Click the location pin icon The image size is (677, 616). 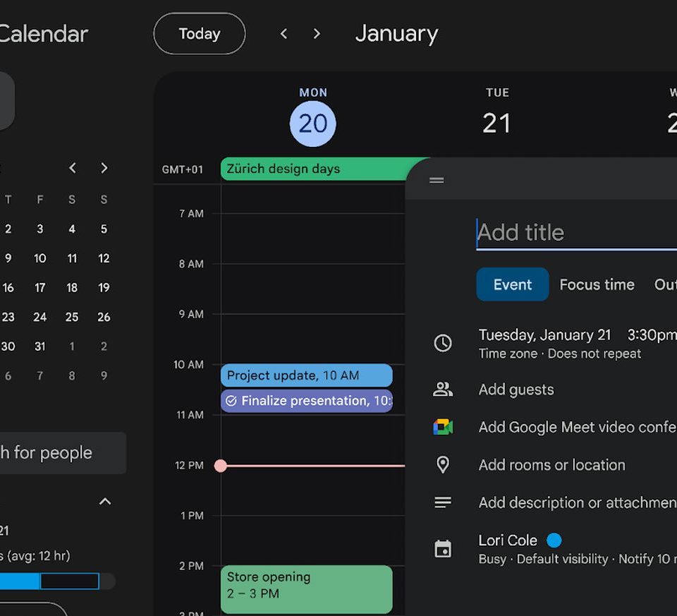pos(443,465)
